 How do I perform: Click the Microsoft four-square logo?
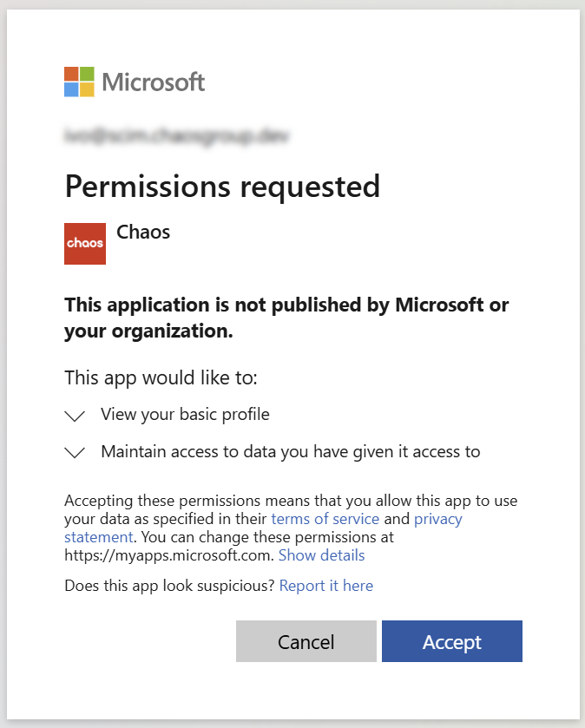[x=79, y=82]
